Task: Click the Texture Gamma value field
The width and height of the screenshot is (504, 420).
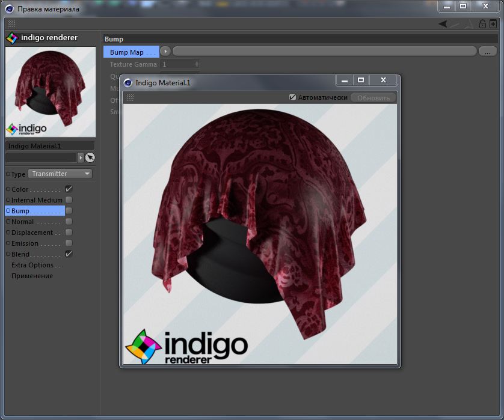Action: [x=178, y=64]
